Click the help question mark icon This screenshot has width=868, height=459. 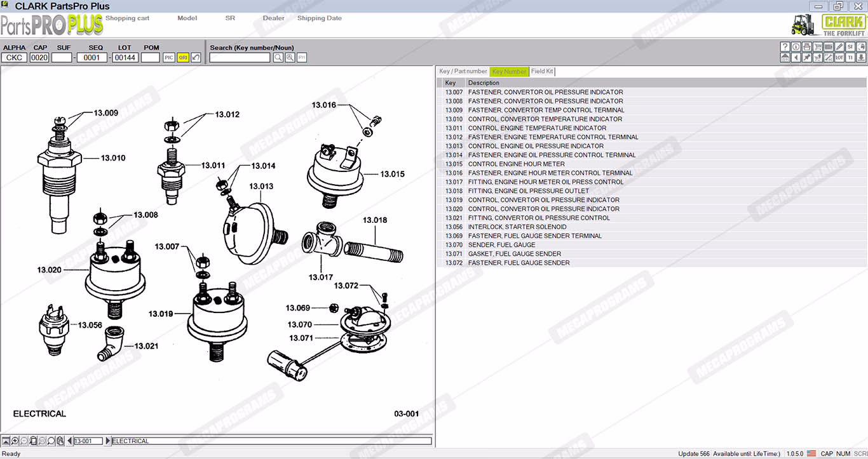tap(785, 47)
